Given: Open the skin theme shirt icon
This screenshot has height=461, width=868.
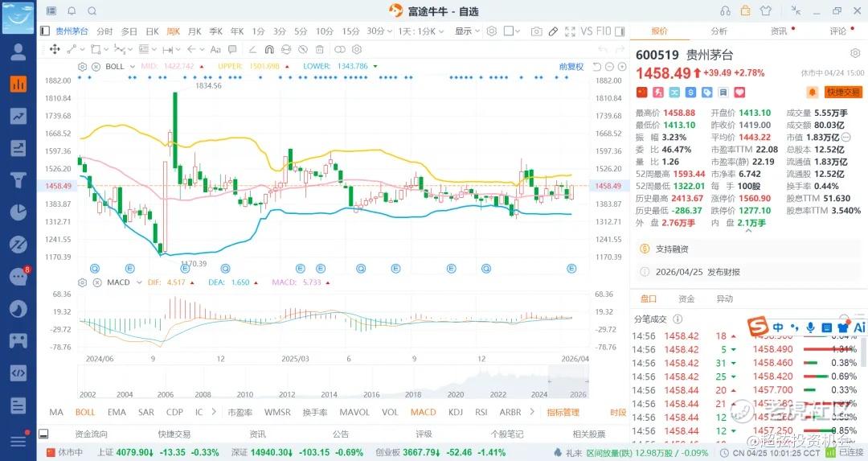Looking at the screenshot, I should click(764, 11).
